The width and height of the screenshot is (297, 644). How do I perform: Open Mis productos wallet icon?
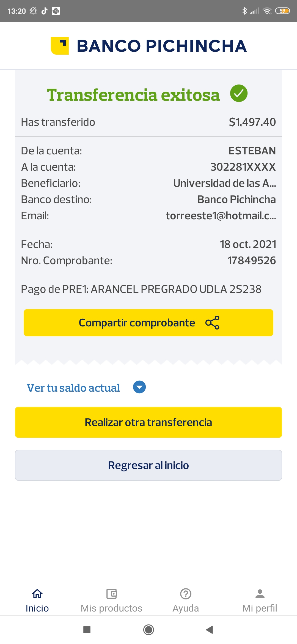coord(111,594)
